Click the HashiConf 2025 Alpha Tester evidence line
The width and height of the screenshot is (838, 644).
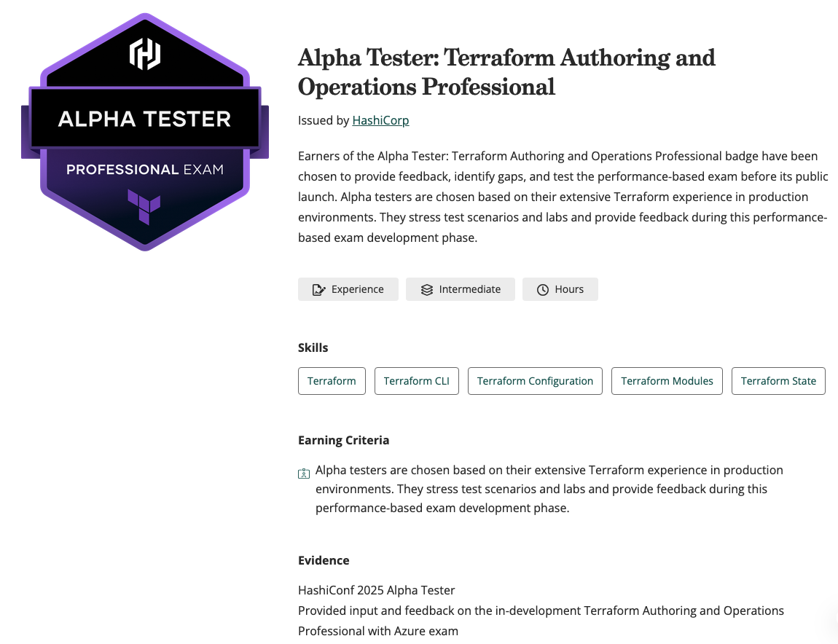tap(376, 590)
